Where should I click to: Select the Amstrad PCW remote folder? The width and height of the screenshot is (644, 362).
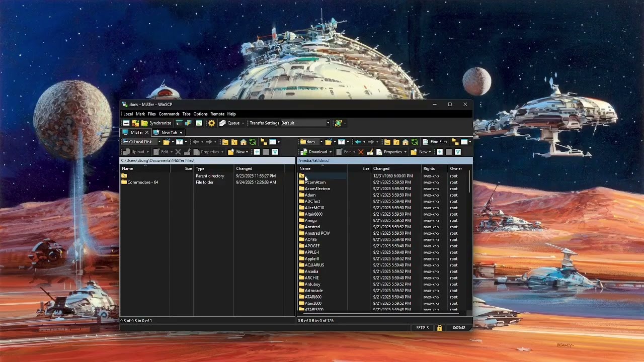(x=317, y=233)
